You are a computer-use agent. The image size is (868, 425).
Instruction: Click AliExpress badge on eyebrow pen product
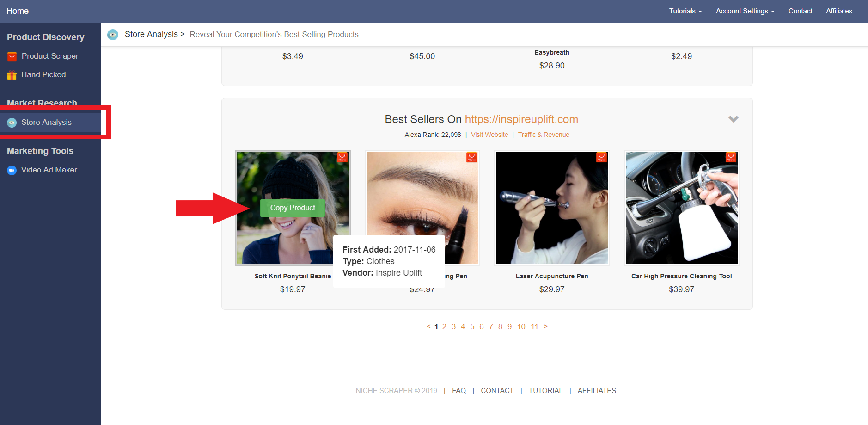click(x=472, y=157)
